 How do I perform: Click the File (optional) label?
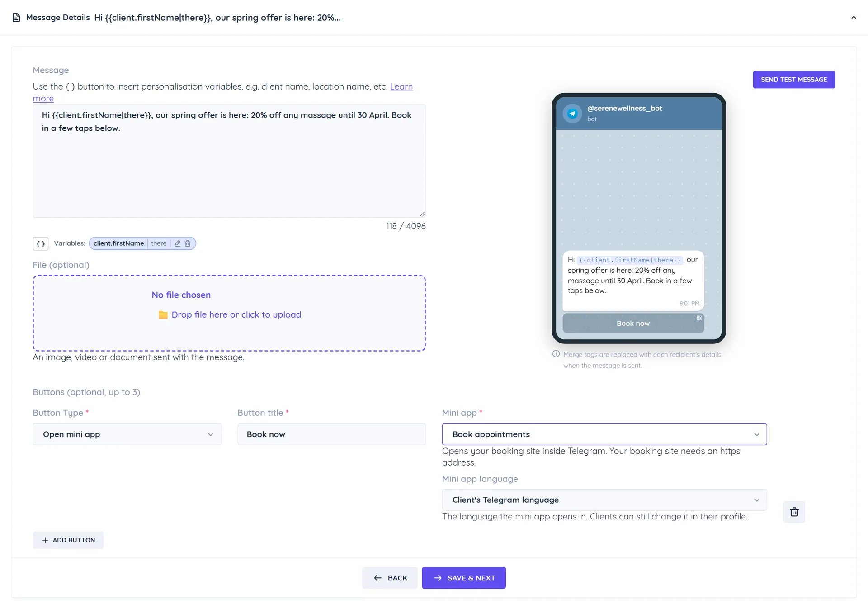(61, 265)
